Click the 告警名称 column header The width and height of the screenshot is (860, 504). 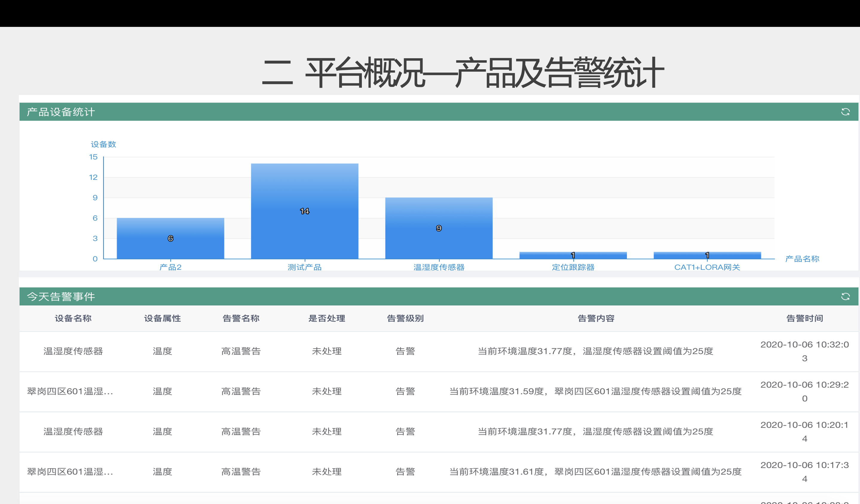(241, 318)
